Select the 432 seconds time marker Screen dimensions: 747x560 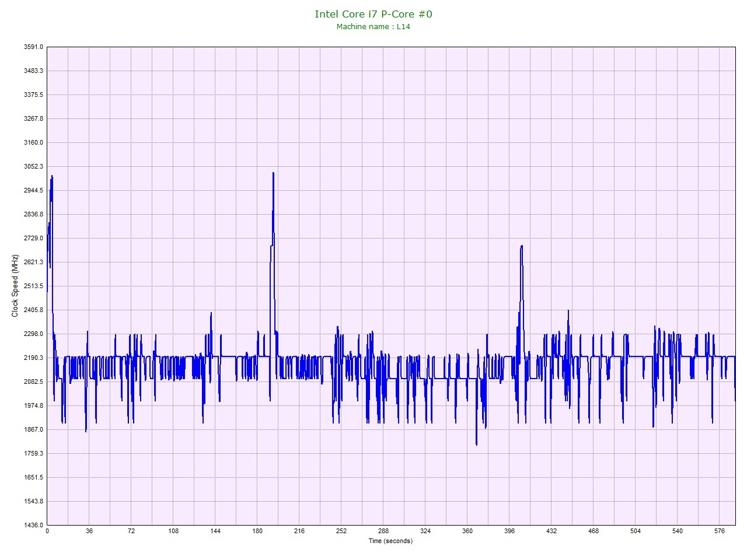[x=551, y=531]
